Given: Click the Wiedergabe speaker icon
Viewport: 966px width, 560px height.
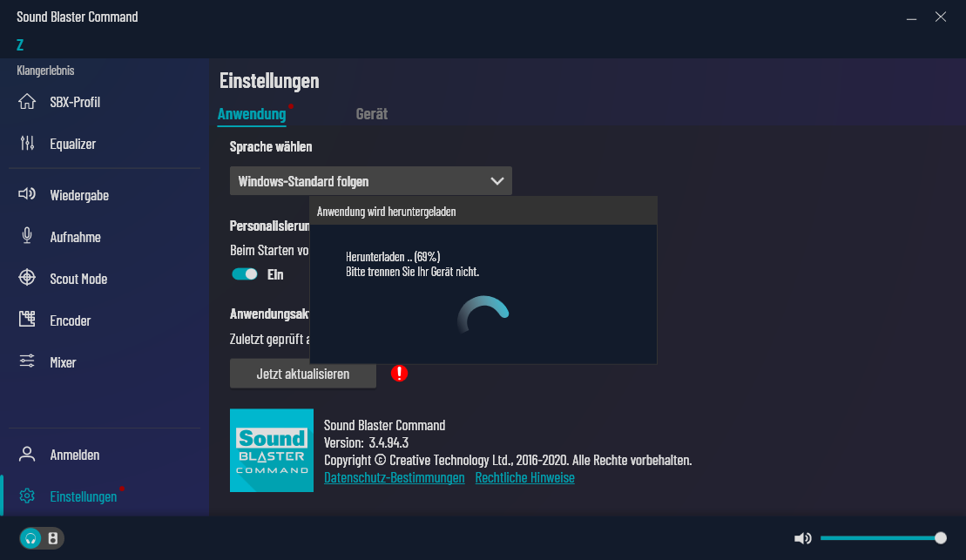Looking at the screenshot, I should click(x=27, y=195).
